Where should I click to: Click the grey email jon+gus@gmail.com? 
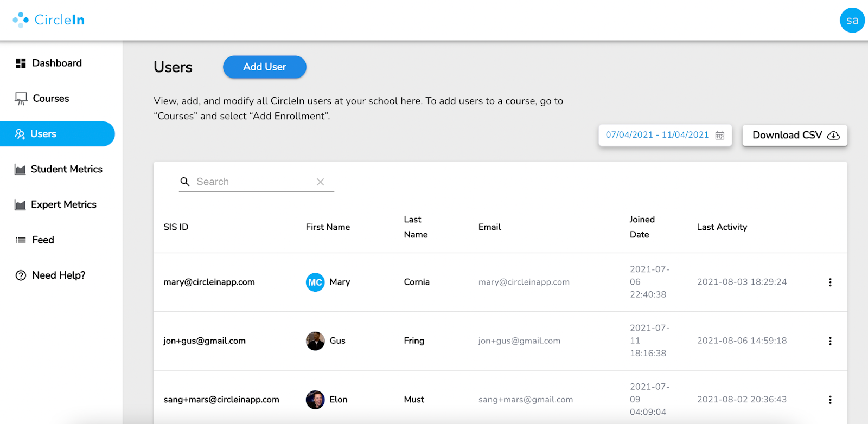pyautogui.click(x=519, y=341)
